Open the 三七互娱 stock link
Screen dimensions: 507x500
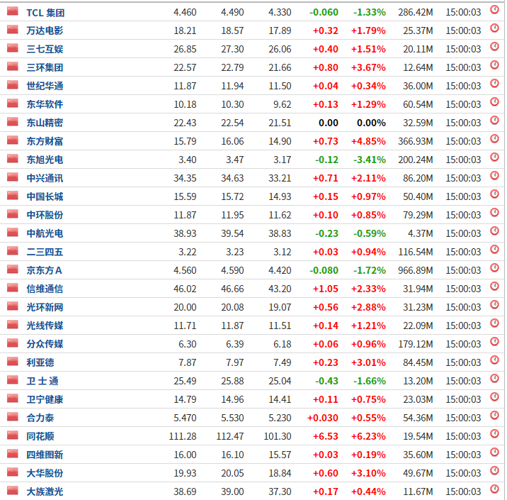[x=45, y=49]
